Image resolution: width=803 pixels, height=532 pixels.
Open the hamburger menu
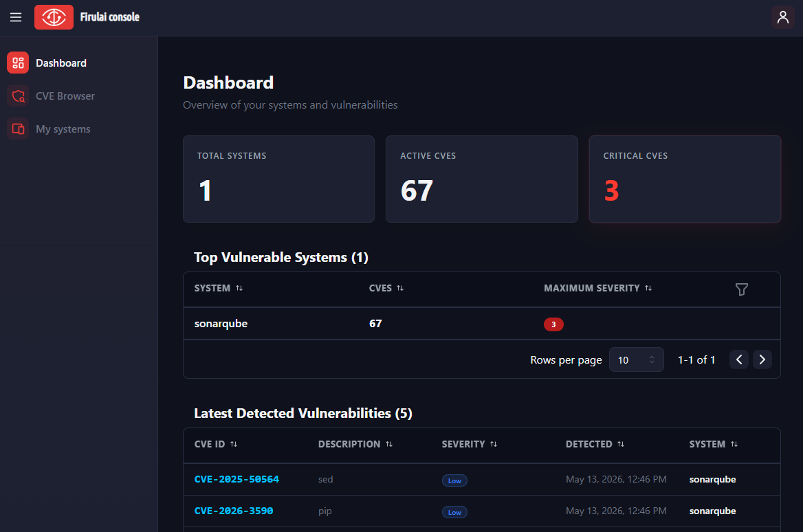click(16, 17)
